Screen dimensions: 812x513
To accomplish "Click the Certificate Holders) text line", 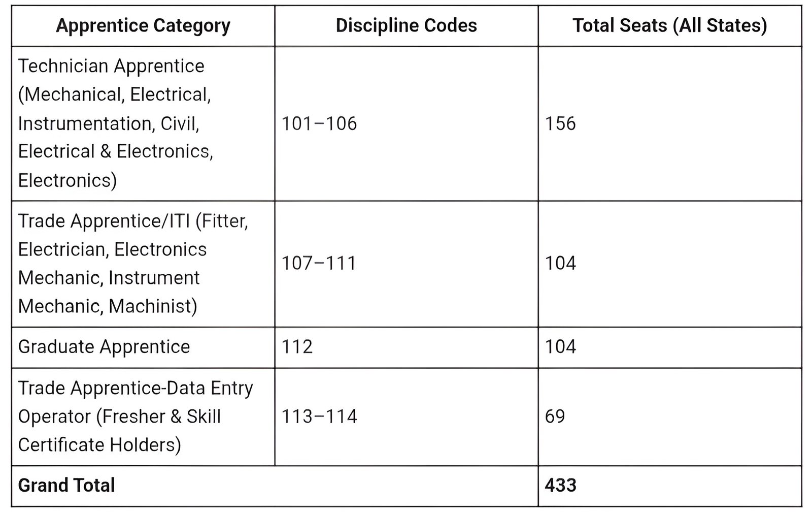I will click(x=99, y=445).
